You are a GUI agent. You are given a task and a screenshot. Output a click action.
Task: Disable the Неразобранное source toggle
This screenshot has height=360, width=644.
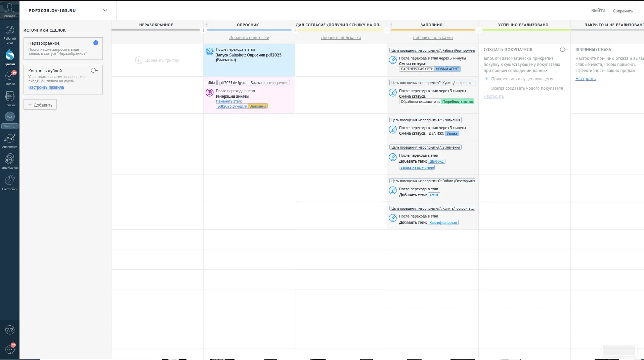[x=95, y=43]
